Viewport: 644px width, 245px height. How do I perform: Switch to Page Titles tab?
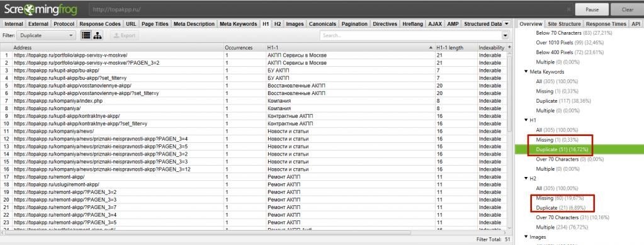pos(155,24)
